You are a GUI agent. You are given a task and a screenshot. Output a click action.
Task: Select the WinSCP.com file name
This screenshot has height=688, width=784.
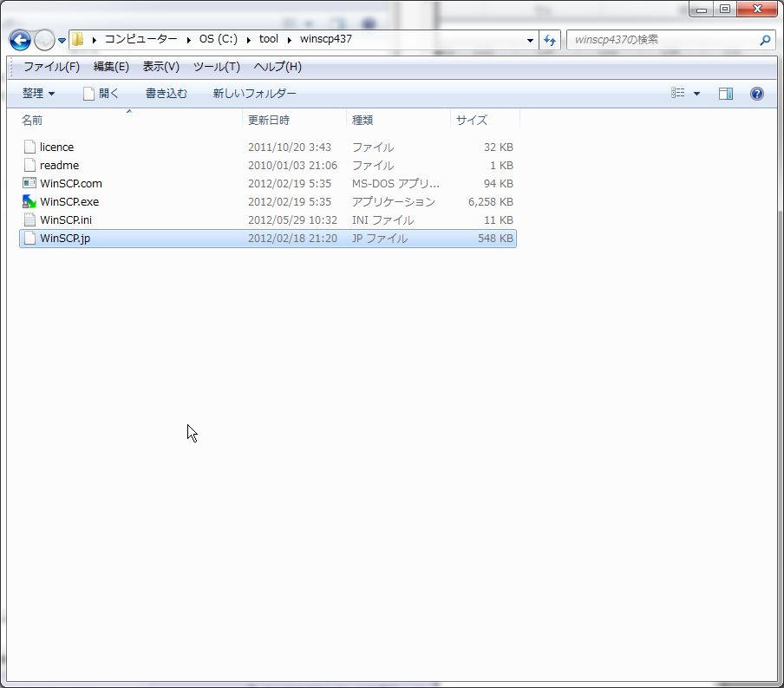[x=70, y=184]
